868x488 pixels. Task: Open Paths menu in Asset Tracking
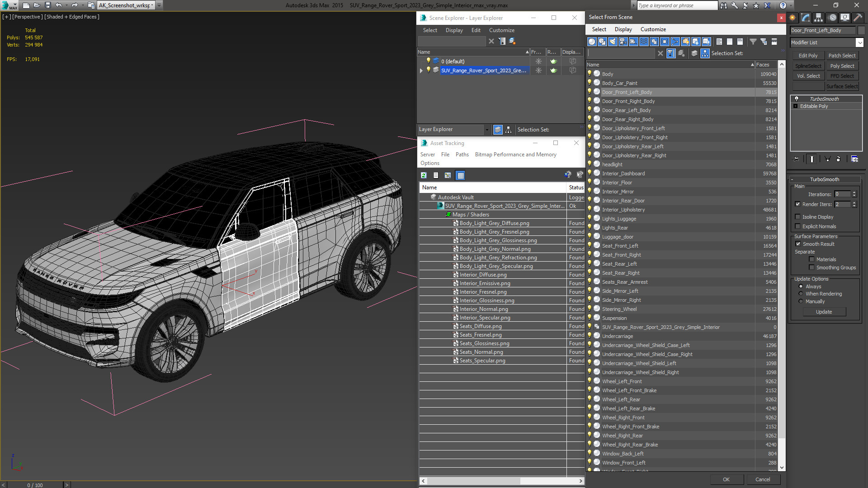pos(462,155)
